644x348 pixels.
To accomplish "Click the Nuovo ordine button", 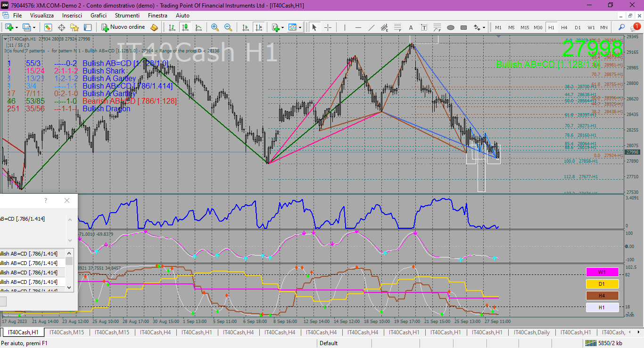I will point(124,27).
